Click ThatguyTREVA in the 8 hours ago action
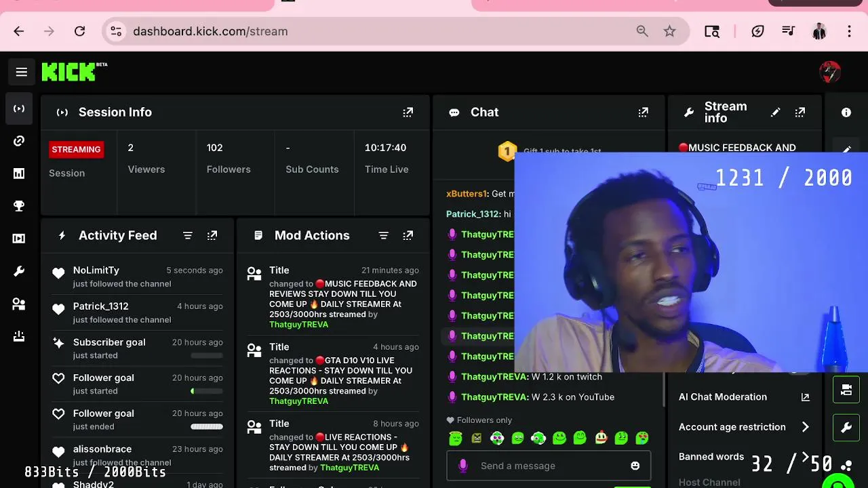 pyautogui.click(x=349, y=468)
